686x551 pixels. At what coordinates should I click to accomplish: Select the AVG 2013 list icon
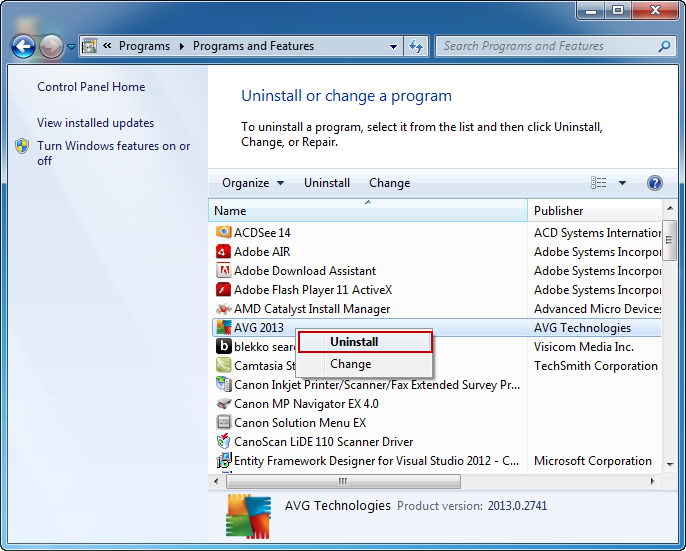click(x=223, y=327)
